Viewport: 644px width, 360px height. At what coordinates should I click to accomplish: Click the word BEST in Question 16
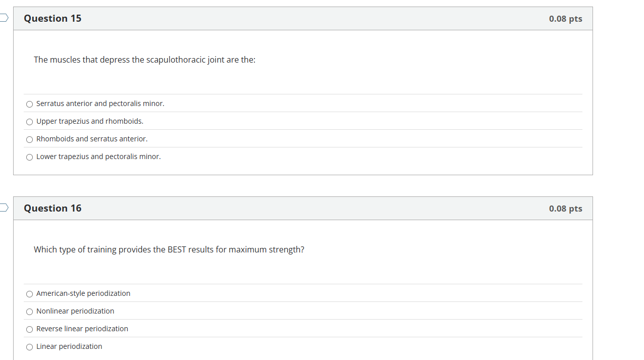point(177,249)
